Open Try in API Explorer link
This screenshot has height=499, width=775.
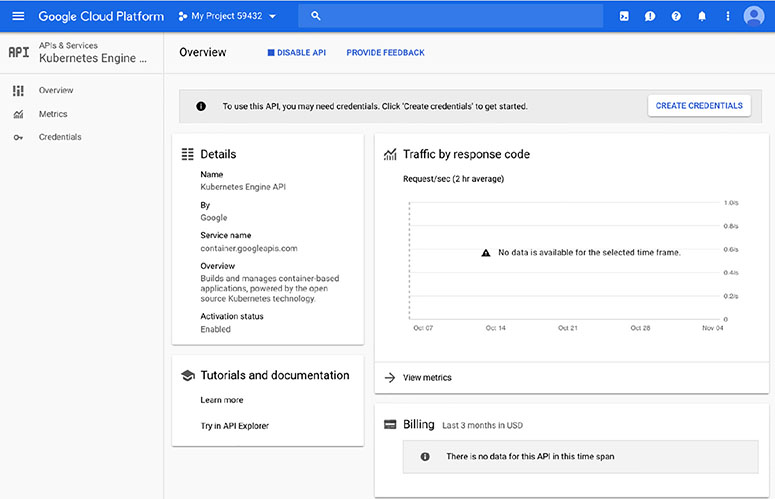pyautogui.click(x=234, y=425)
